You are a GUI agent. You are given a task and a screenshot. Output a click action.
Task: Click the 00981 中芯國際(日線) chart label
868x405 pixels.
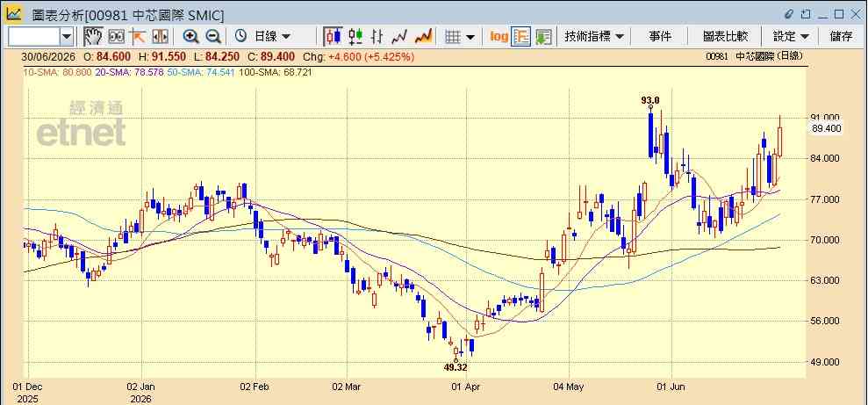tap(755, 56)
